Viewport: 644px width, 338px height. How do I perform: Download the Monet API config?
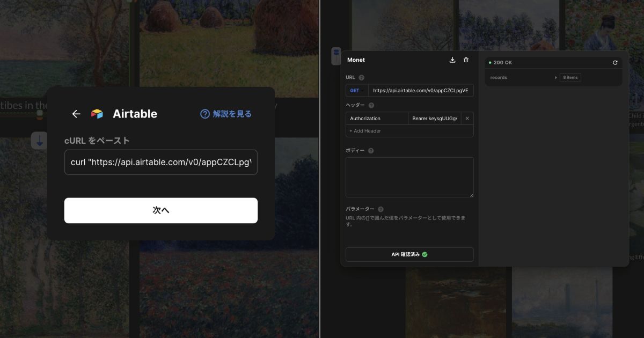452,60
